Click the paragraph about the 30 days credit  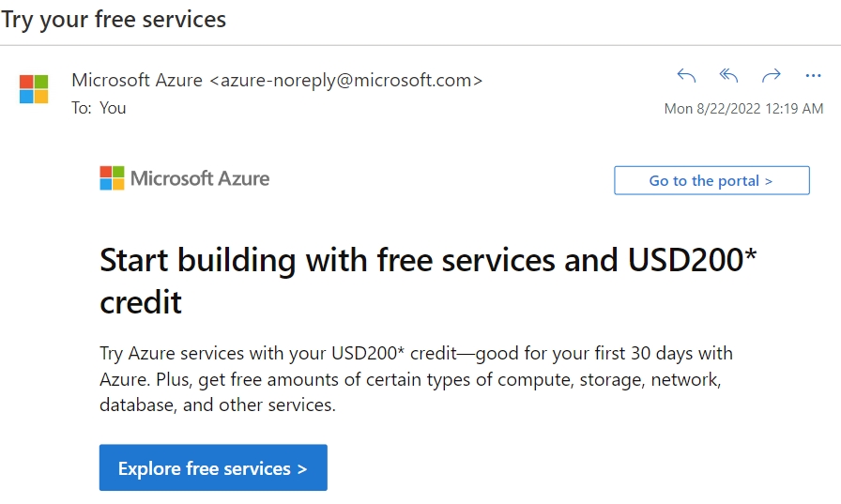[x=416, y=379]
